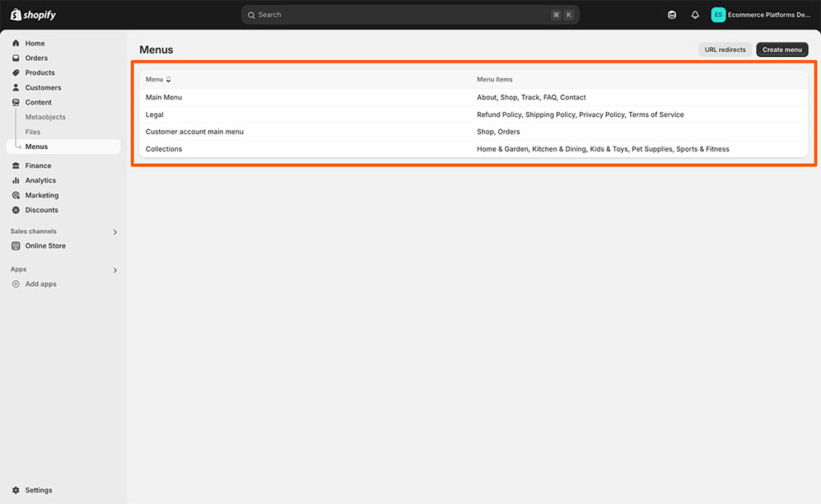
Task: Open URL redirects
Action: click(725, 49)
